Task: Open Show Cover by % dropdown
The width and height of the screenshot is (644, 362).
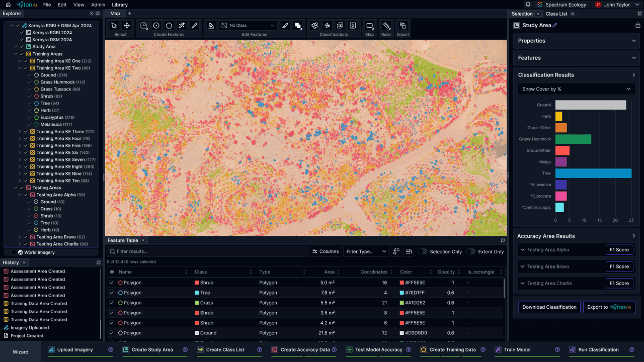Action: point(576,89)
